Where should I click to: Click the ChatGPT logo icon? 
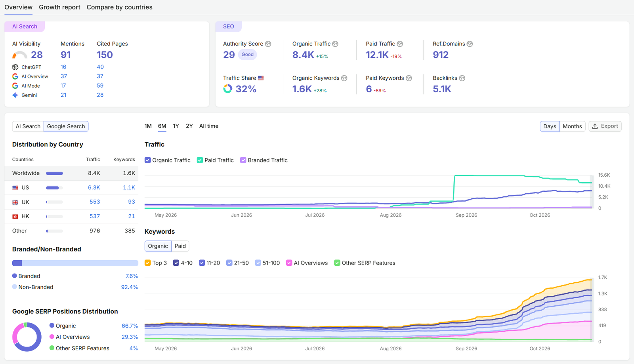pos(15,67)
